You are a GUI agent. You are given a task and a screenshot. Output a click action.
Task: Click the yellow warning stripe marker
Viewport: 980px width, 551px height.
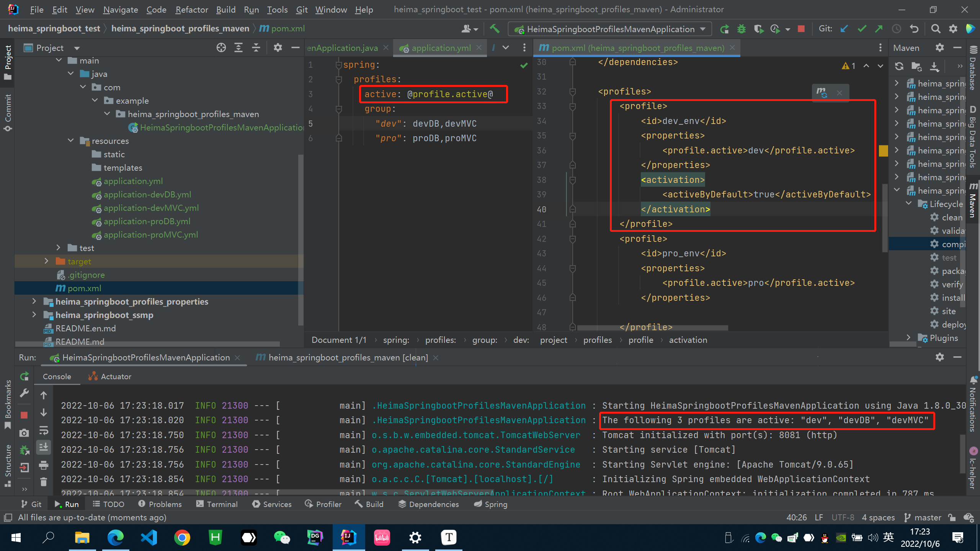point(883,151)
